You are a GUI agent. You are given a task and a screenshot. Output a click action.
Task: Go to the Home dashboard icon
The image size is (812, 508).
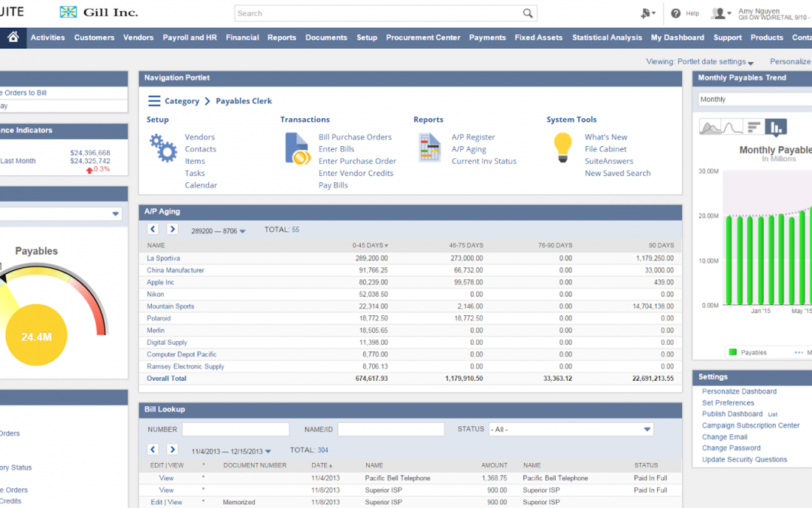[13, 38]
